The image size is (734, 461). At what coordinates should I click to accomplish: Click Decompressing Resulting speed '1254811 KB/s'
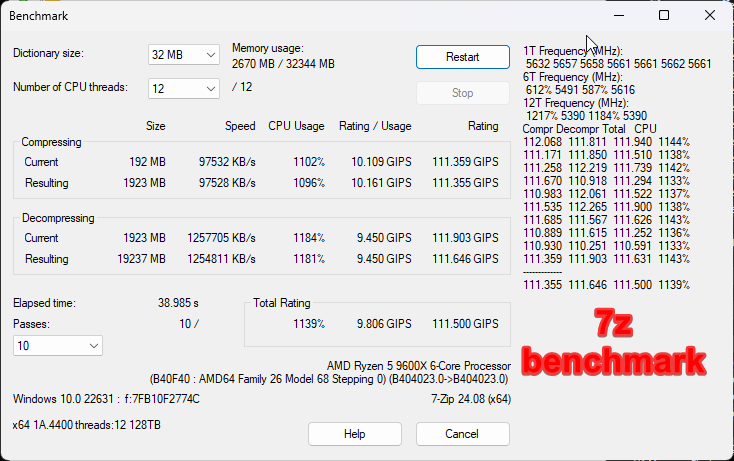[x=221, y=259]
